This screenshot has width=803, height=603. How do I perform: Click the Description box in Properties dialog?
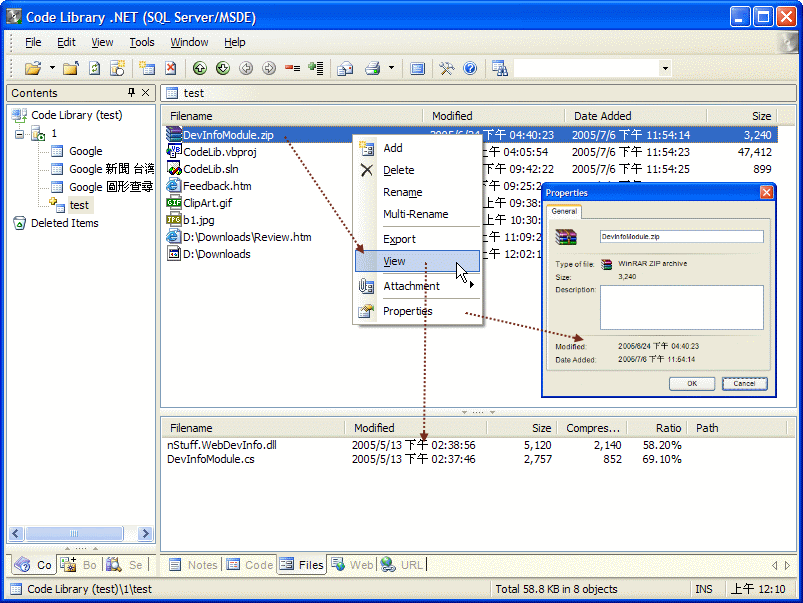click(x=682, y=307)
